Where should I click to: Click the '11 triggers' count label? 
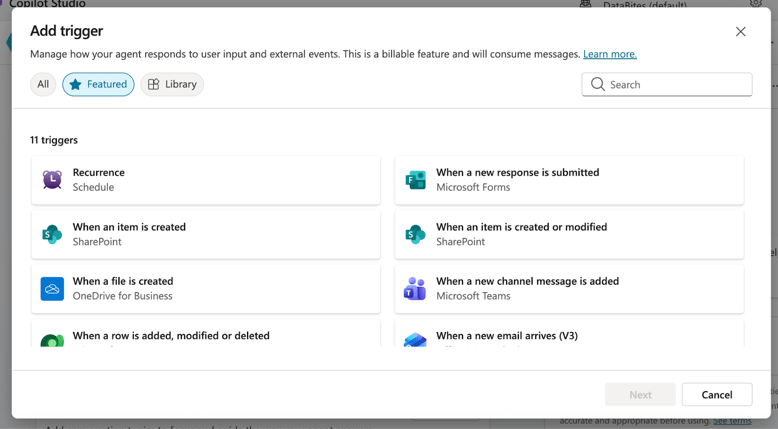(x=54, y=140)
